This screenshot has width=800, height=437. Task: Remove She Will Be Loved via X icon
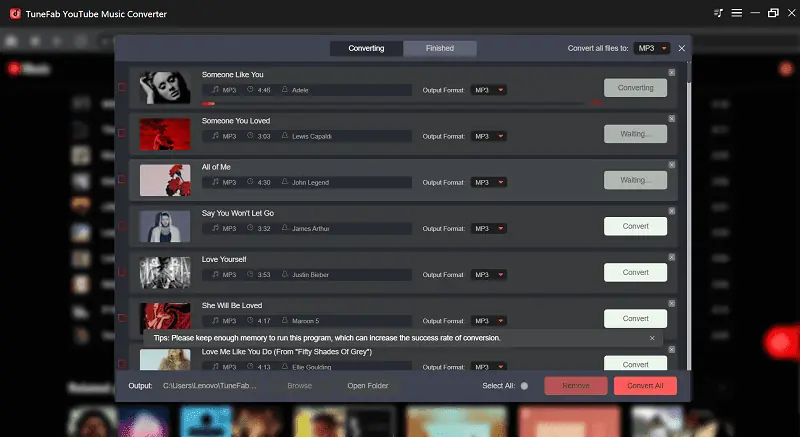coord(671,303)
